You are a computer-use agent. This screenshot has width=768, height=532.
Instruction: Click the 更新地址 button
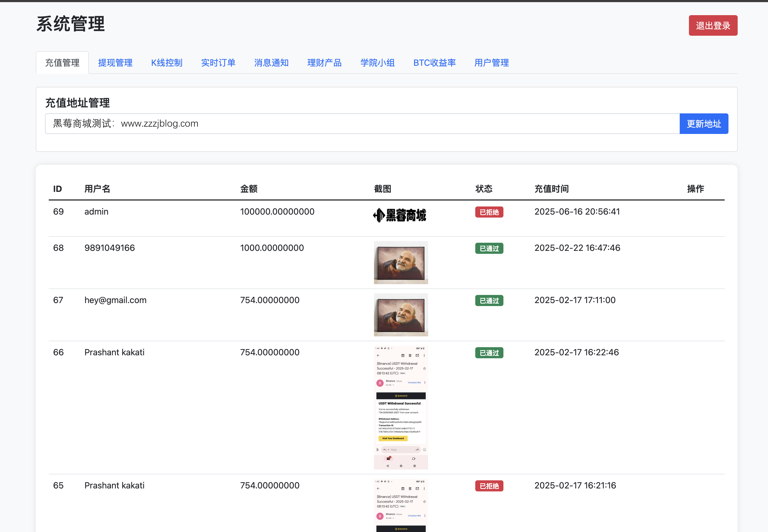point(704,123)
